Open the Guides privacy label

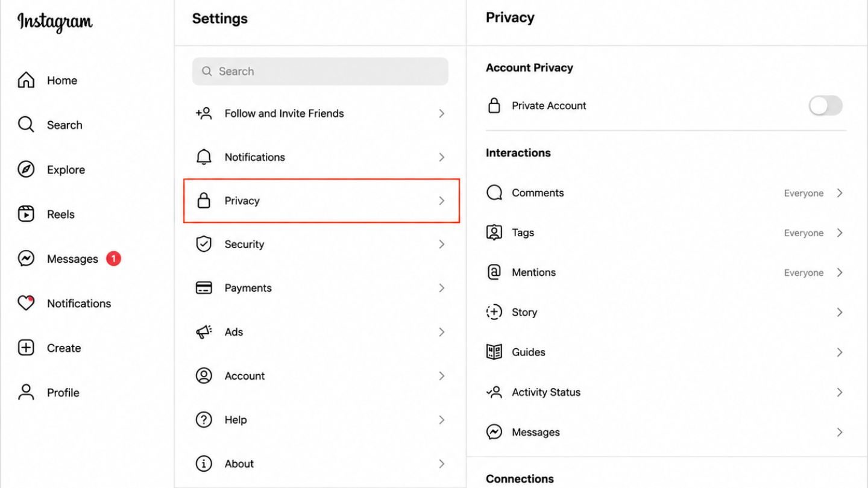529,352
